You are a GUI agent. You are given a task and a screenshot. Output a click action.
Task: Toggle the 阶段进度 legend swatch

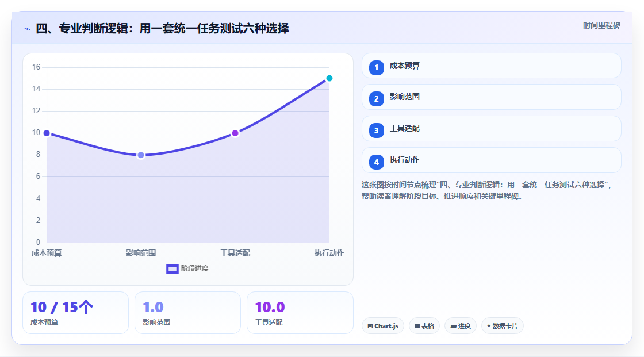click(x=172, y=268)
